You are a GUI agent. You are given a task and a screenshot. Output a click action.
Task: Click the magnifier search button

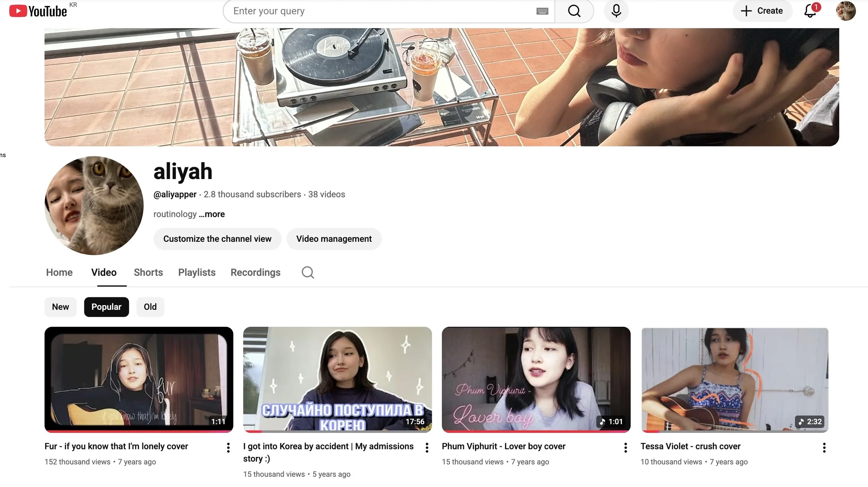pyautogui.click(x=574, y=11)
